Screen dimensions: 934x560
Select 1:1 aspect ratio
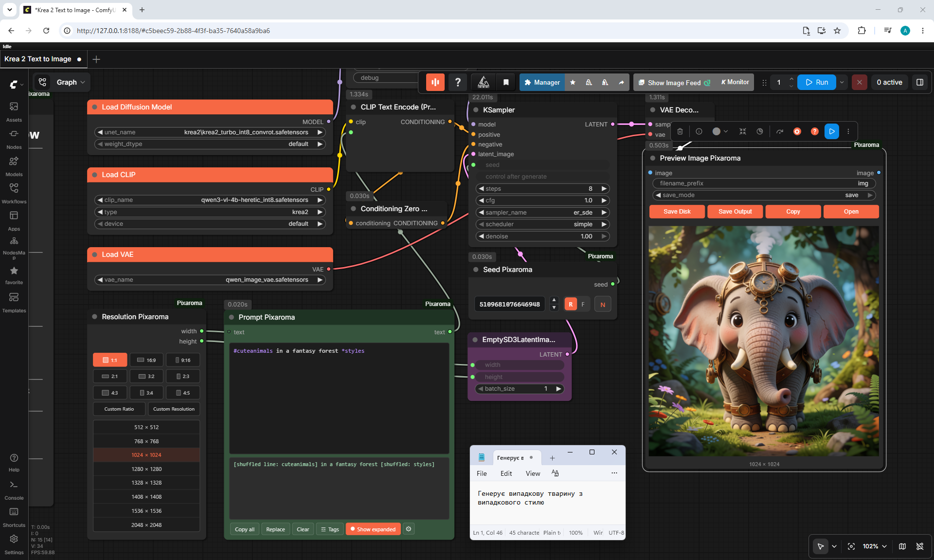[x=110, y=360]
